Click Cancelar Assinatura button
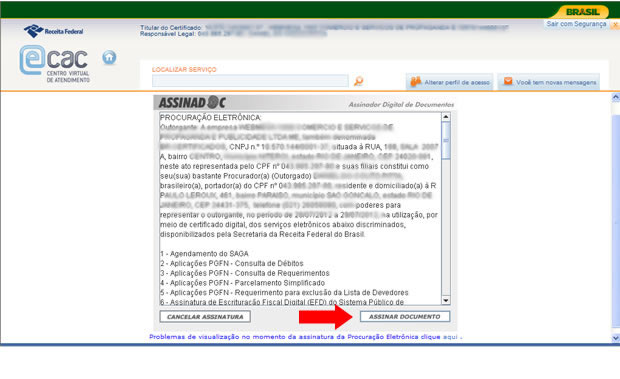 pyautogui.click(x=205, y=317)
